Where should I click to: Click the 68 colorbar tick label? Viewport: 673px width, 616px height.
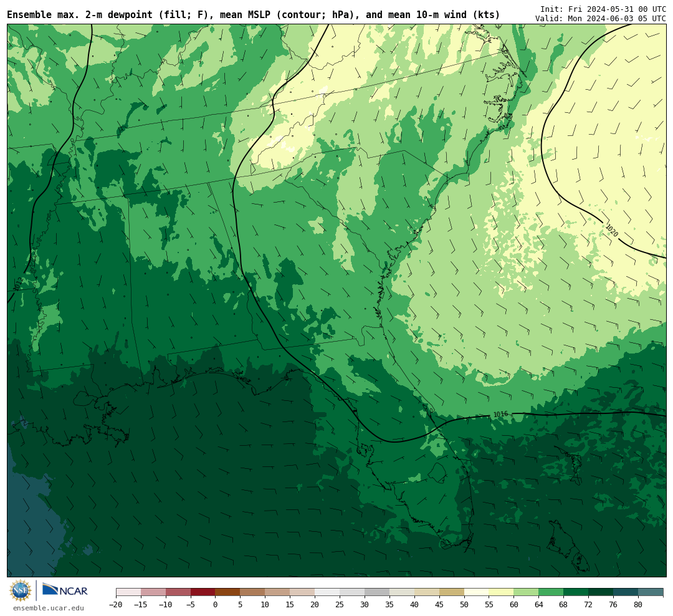[x=564, y=605]
